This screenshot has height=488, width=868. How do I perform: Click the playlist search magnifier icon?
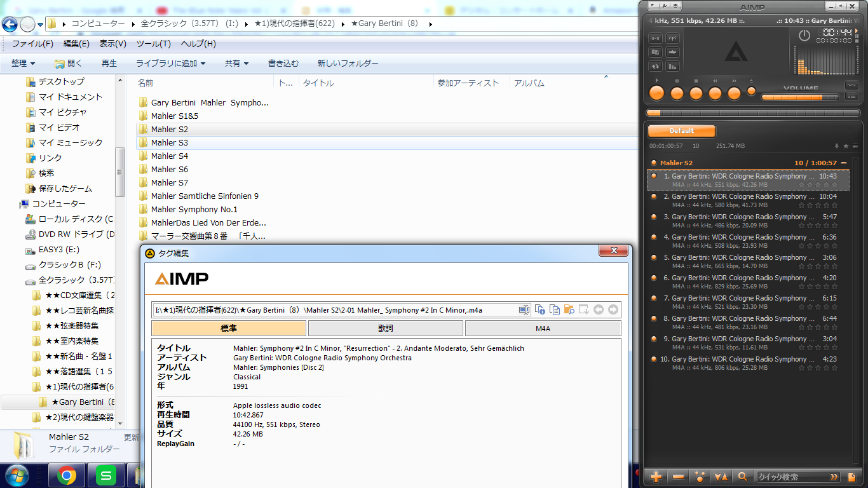(x=743, y=477)
